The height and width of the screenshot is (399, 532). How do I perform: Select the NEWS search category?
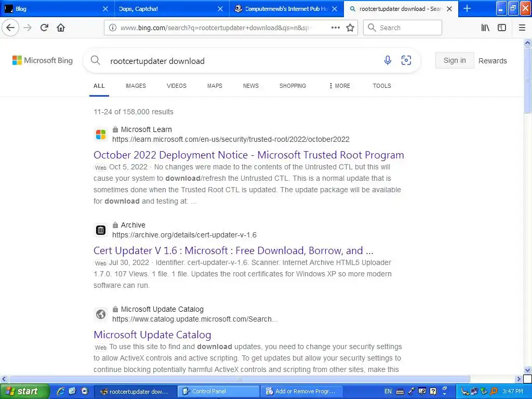[x=251, y=86]
